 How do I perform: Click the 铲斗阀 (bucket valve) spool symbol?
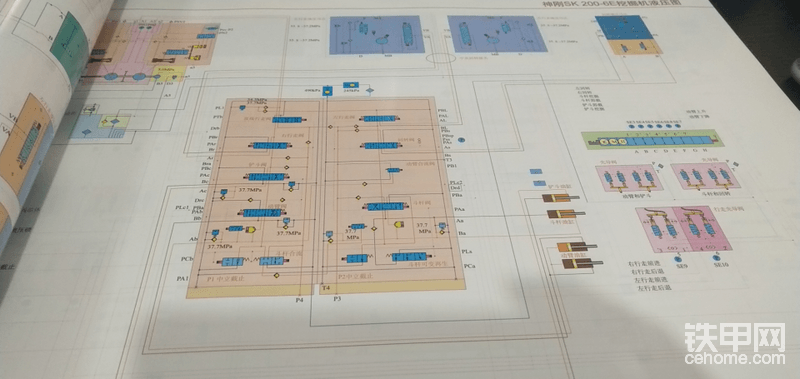(266, 176)
